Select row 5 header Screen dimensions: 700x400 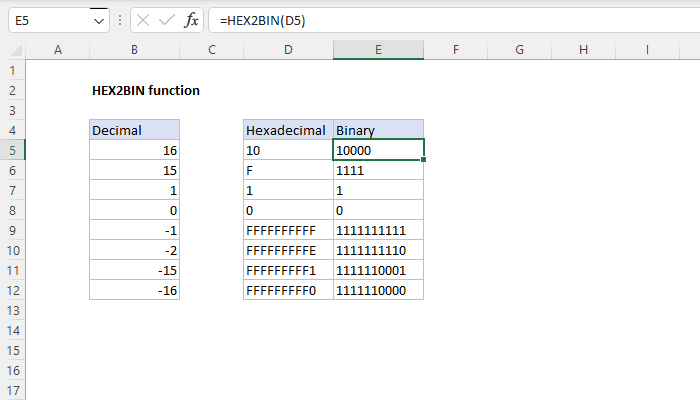[x=12, y=150]
